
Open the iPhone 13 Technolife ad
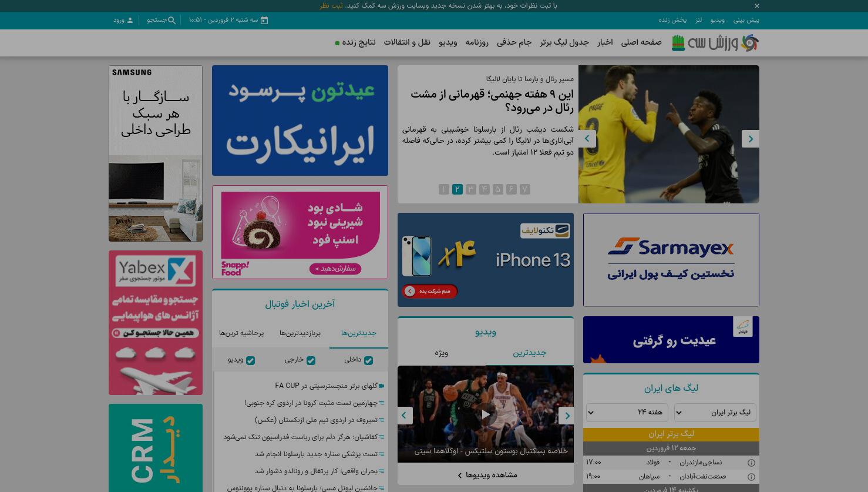click(486, 260)
